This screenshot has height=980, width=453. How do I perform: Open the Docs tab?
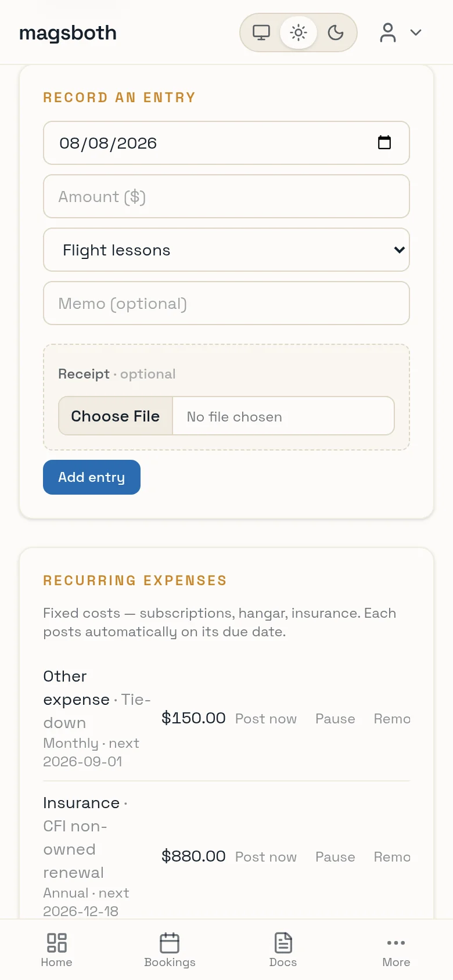(x=283, y=949)
